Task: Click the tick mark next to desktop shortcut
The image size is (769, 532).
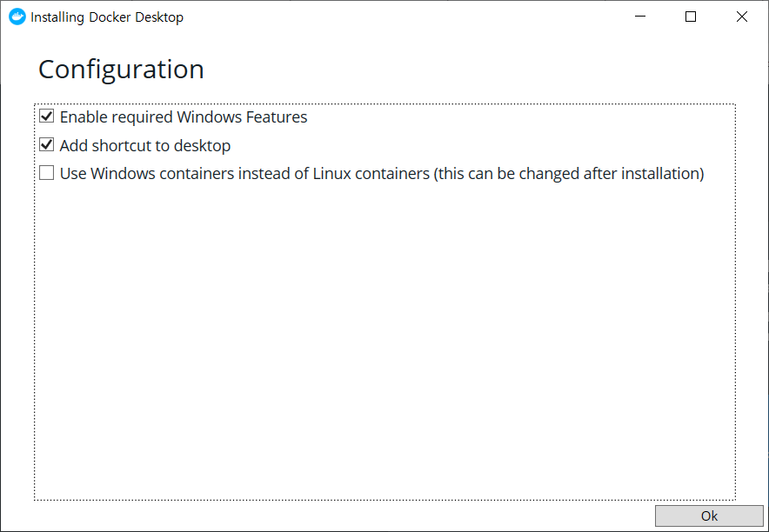Action: click(47, 145)
